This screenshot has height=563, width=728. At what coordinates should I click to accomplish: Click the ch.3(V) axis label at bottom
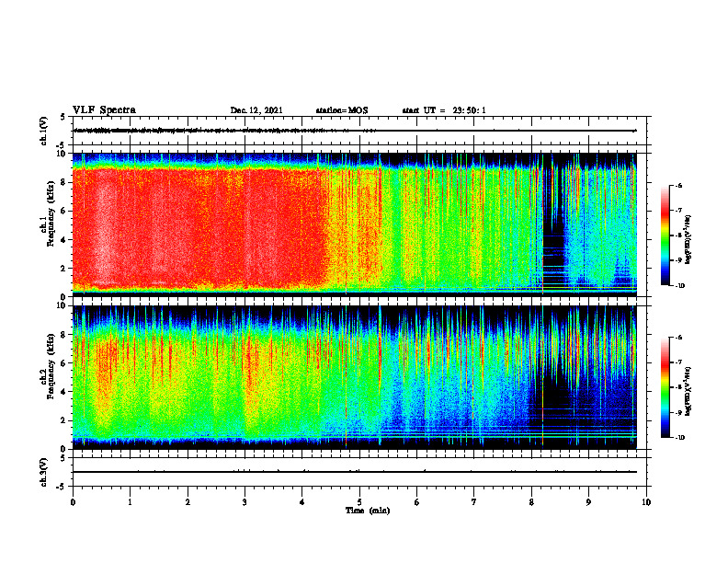pos(44,473)
